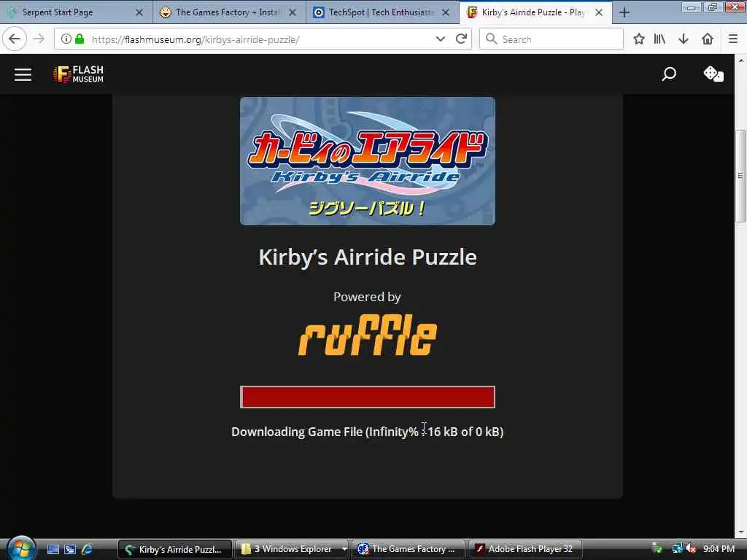Click the green secure lock icon
Image resolution: width=747 pixels, height=560 pixels.
(80, 39)
